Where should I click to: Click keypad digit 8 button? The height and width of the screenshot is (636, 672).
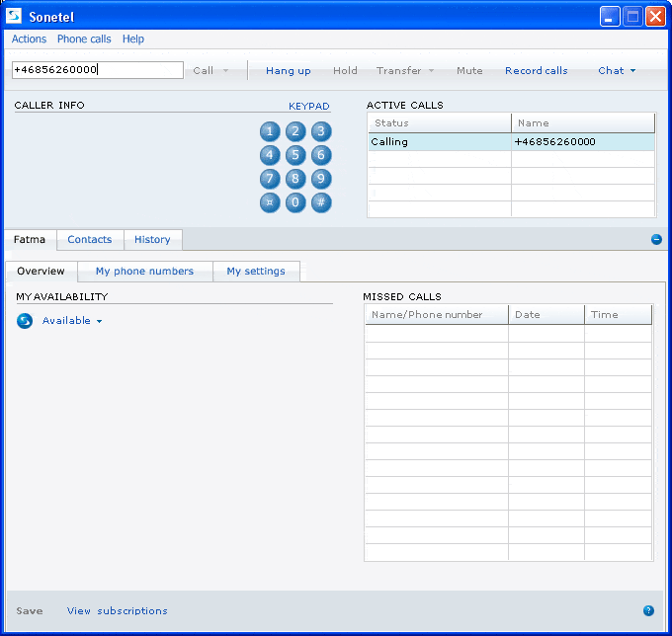click(x=295, y=179)
